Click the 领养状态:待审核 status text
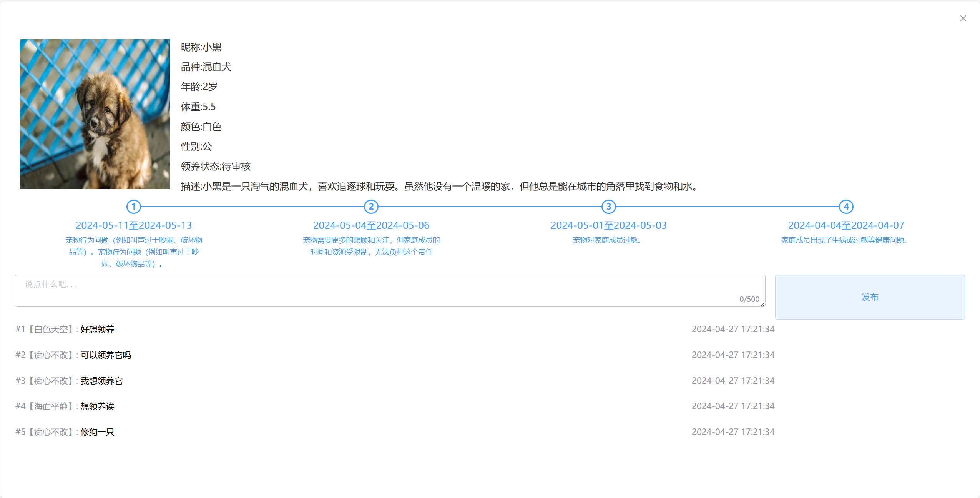980x498 pixels. coord(216,167)
